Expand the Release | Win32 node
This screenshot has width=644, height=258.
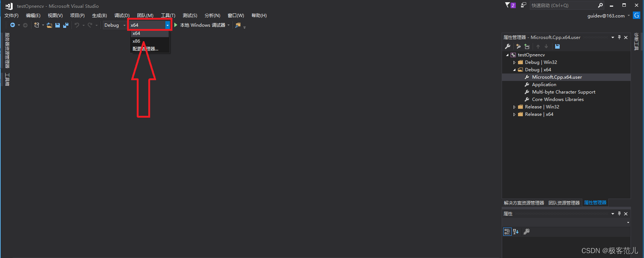514,107
